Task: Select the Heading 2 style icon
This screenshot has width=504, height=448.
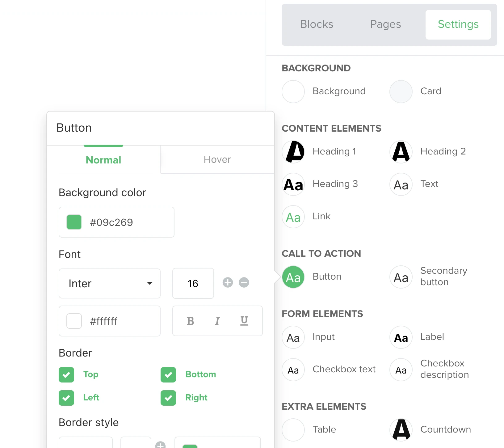Action: click(401, 152)
